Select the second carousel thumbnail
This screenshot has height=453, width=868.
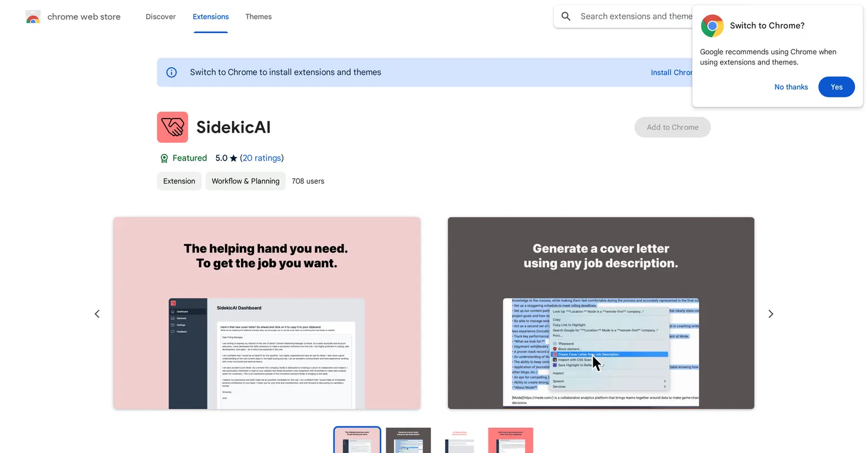[x=408, y=440]
